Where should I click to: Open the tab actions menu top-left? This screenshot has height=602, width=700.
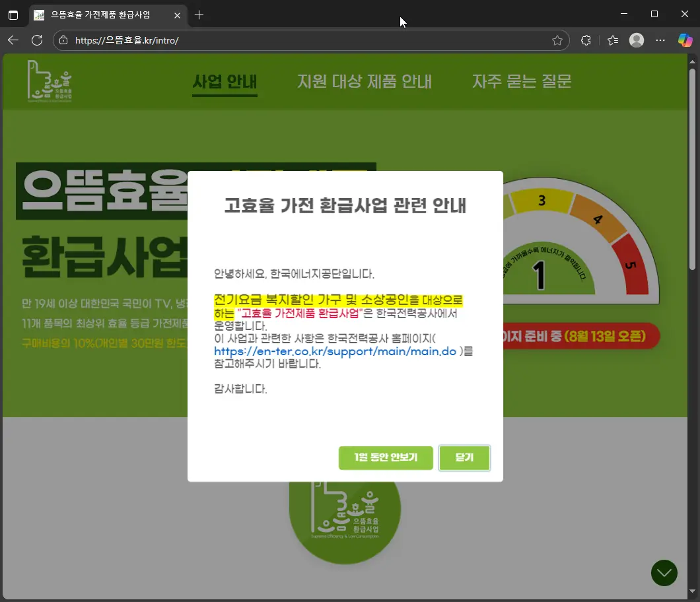click(x=13, y=14)
